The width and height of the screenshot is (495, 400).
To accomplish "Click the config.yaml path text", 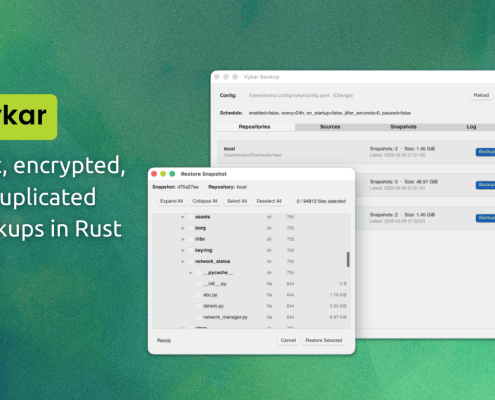I will [289, 95].
